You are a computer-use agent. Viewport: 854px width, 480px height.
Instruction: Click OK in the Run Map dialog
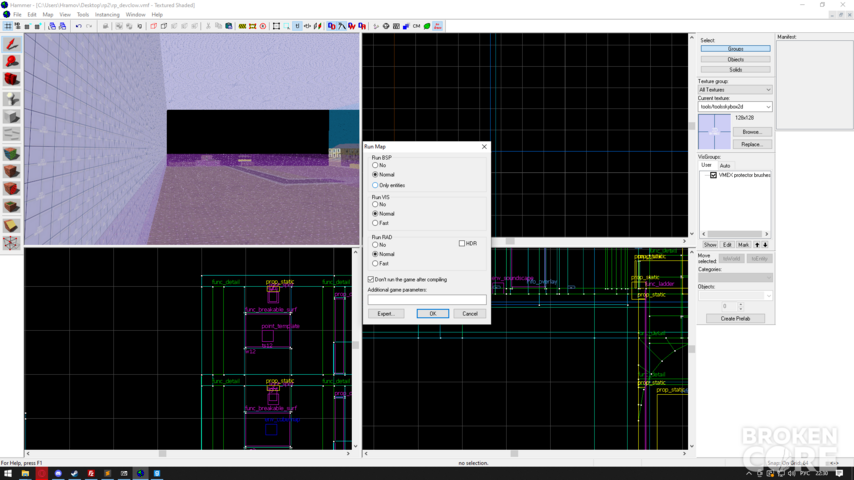(432, 314)
